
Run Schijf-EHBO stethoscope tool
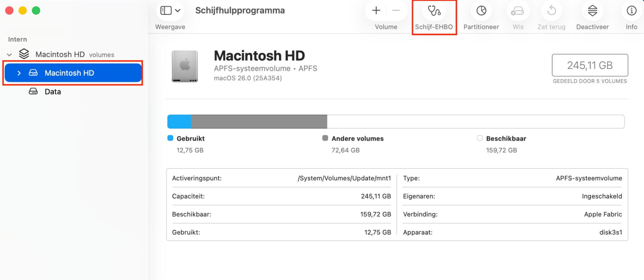(434, 11)
